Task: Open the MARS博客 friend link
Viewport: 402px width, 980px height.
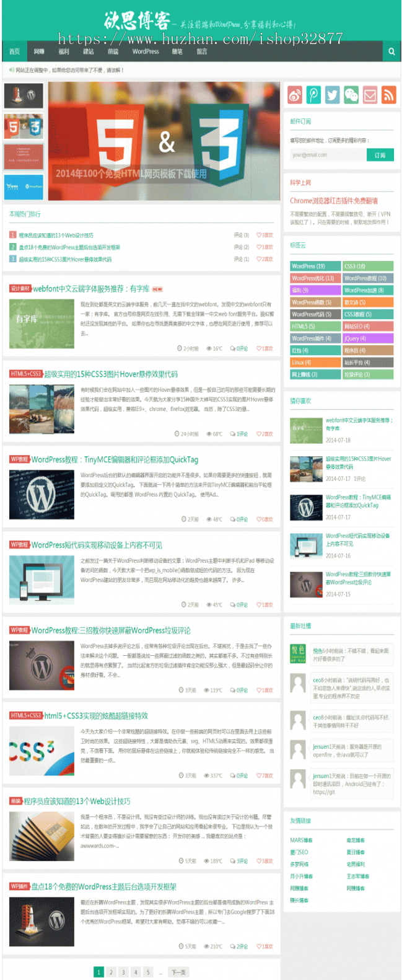Action: (x=301, y=840)
